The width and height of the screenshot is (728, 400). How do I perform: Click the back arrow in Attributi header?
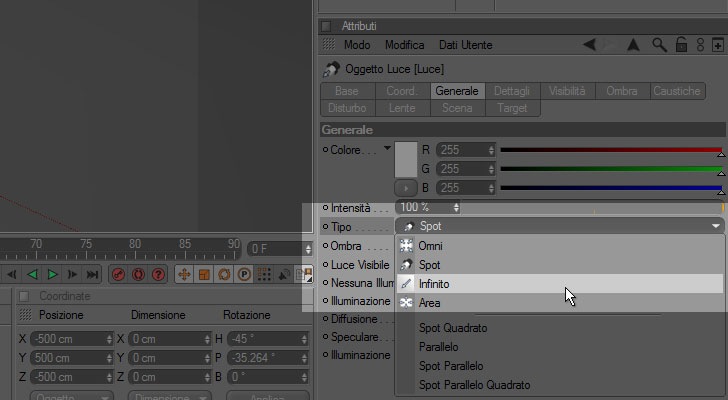(x=589, y=45)
